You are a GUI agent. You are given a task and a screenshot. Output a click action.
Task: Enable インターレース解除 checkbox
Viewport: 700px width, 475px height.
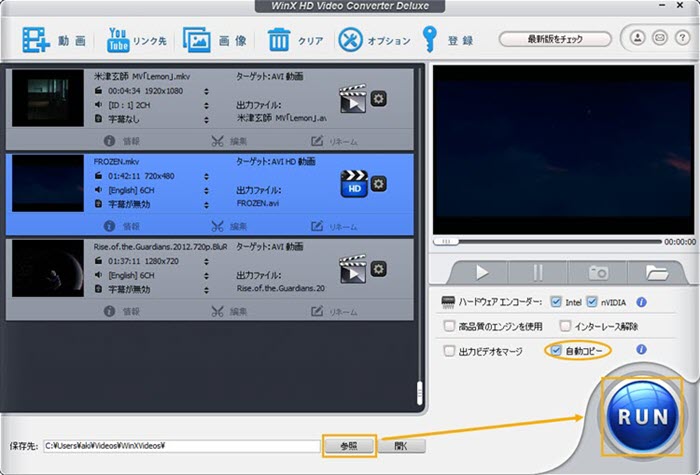[x=565, y=326]
